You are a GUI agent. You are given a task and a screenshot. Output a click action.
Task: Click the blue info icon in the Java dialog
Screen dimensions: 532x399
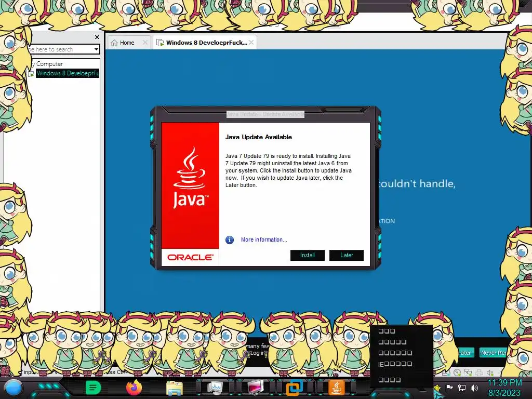(230, 240)
